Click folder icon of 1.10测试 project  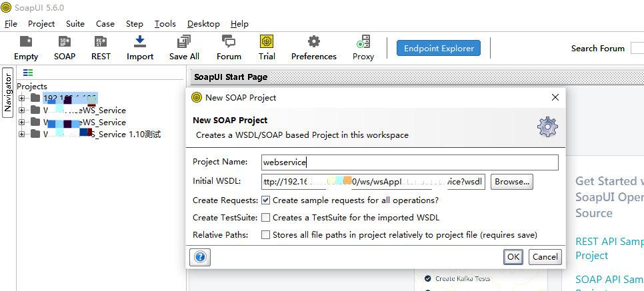click(36, 135)
